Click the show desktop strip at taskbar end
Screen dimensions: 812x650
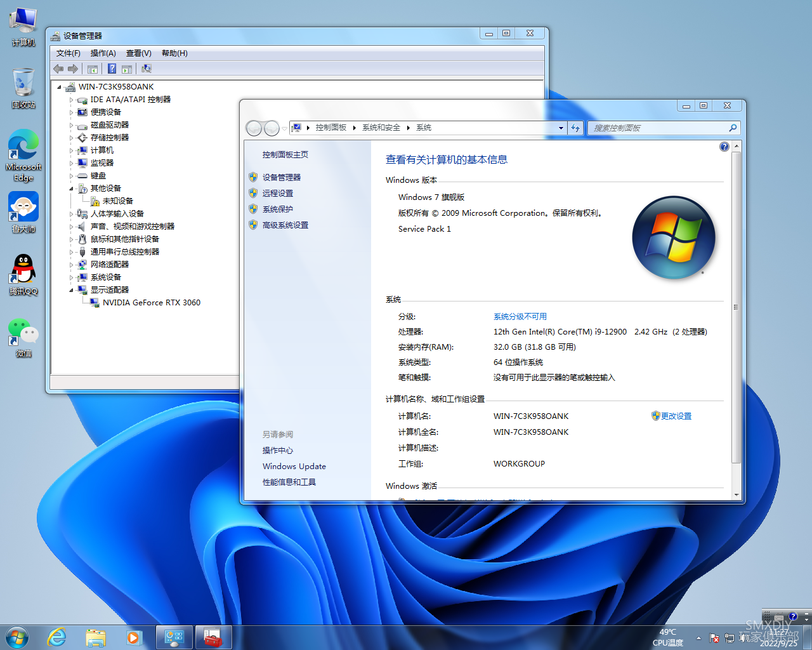coord(807,637)
